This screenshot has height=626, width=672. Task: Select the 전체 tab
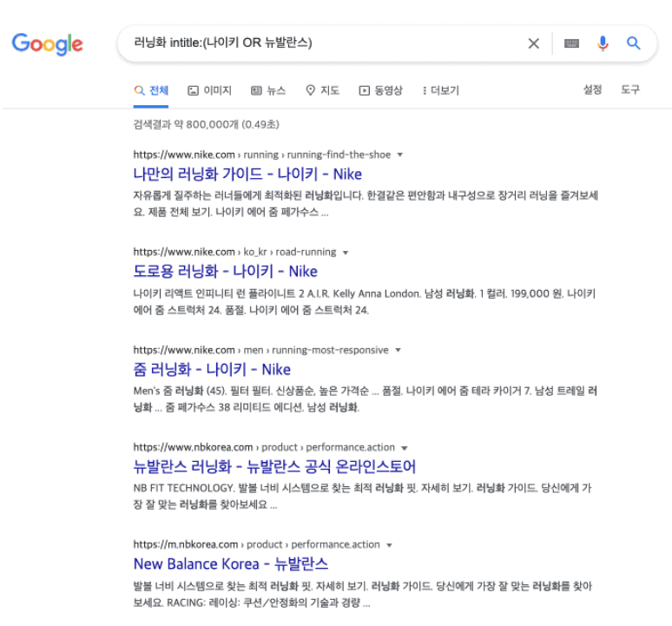click(151, 90)
